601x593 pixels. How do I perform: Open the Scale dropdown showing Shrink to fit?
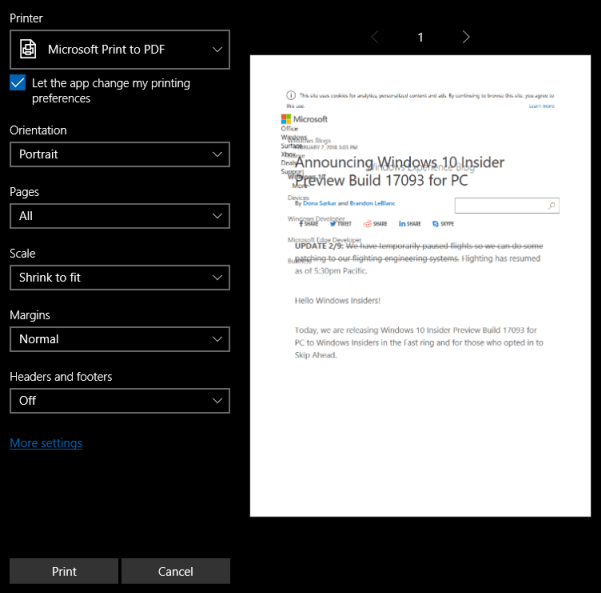[120, 278]
